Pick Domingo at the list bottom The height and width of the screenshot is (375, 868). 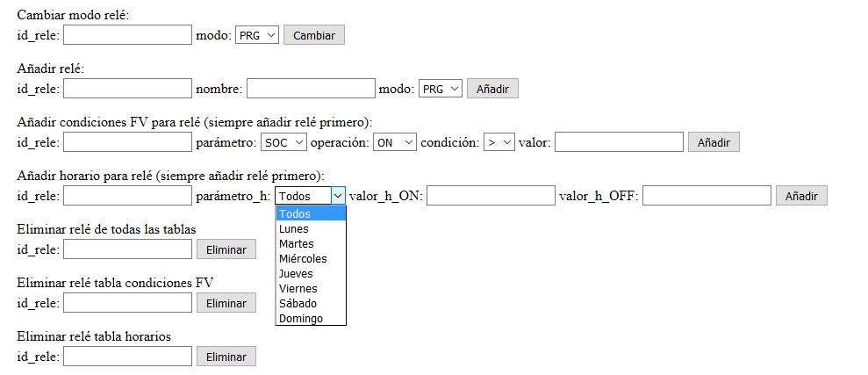311,319
